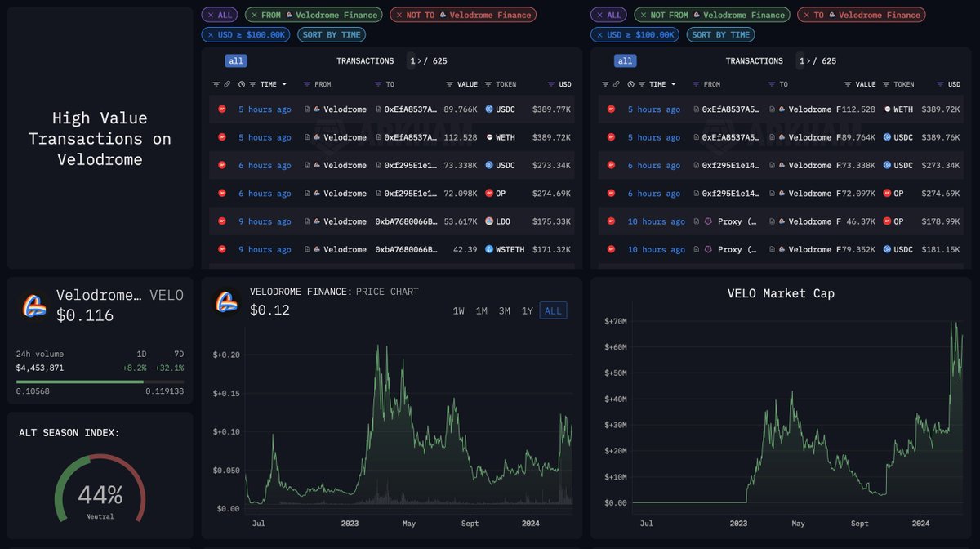Click the clock icon in FROM Velodrome table header
Screen dimensions: 980x549
point(242,84)
